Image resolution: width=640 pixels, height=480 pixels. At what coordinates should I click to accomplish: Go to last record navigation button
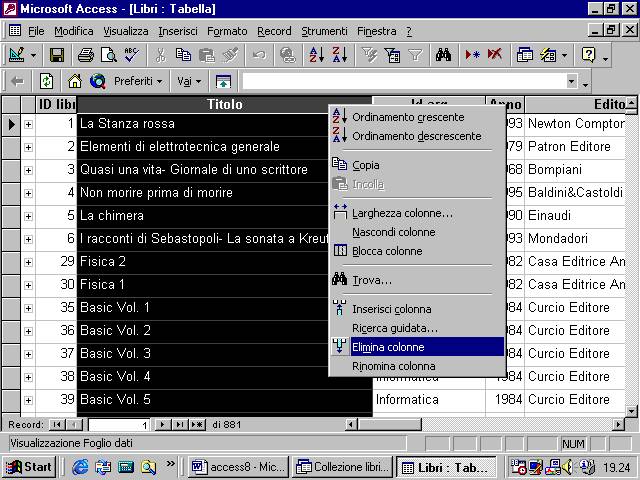(180, 424)
